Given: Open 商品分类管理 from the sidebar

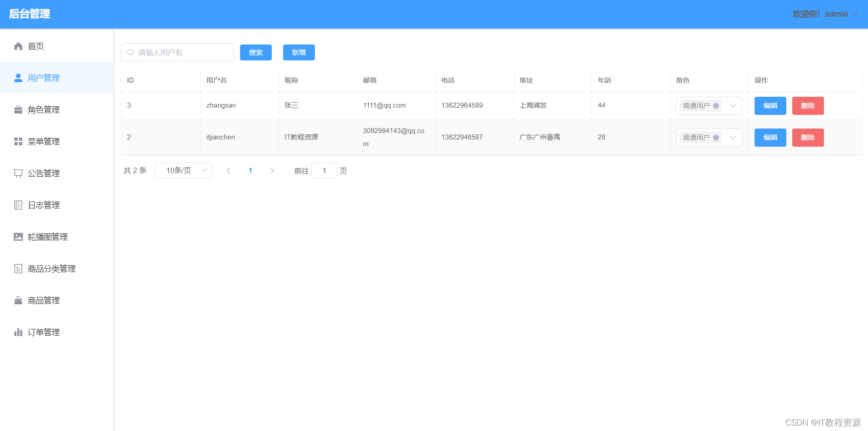Looking at the screenshot, I should [x=51, y=268].
